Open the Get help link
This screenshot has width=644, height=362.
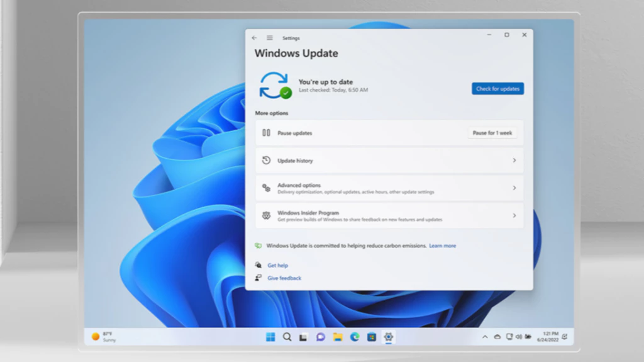coord(277,265)
